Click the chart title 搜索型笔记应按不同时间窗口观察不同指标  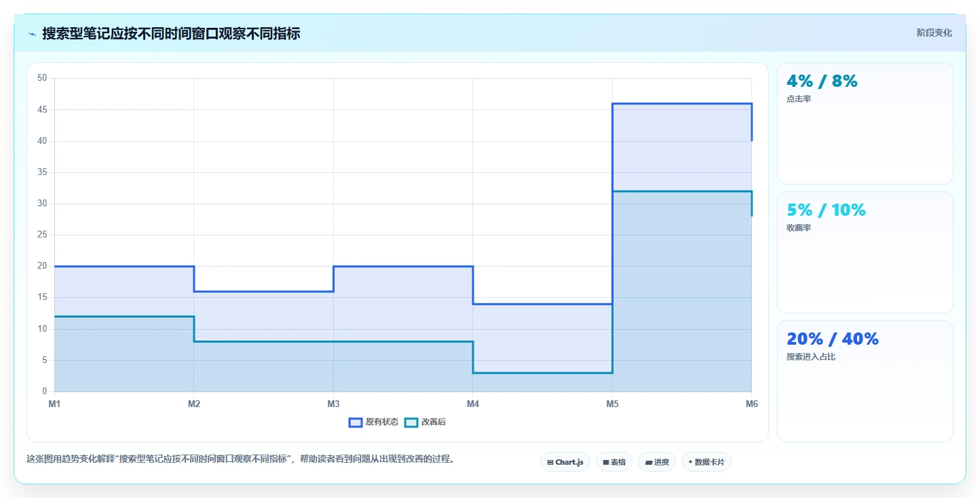click(x=171, y=33)
